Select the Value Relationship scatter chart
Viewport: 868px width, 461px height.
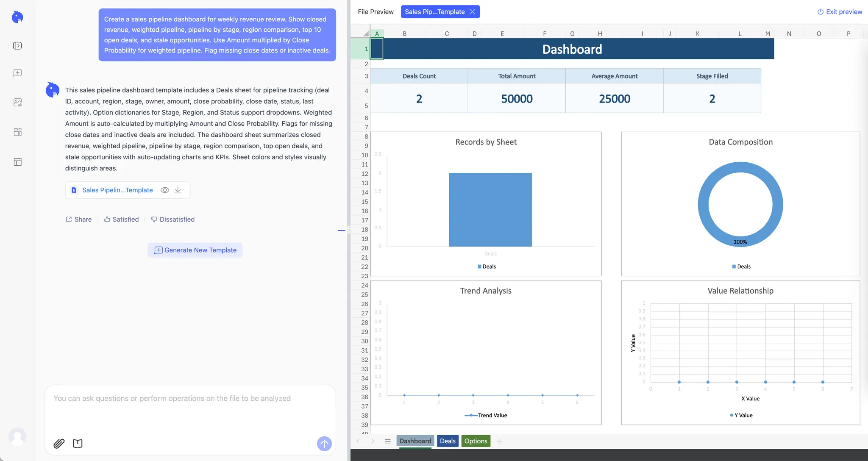740,353
